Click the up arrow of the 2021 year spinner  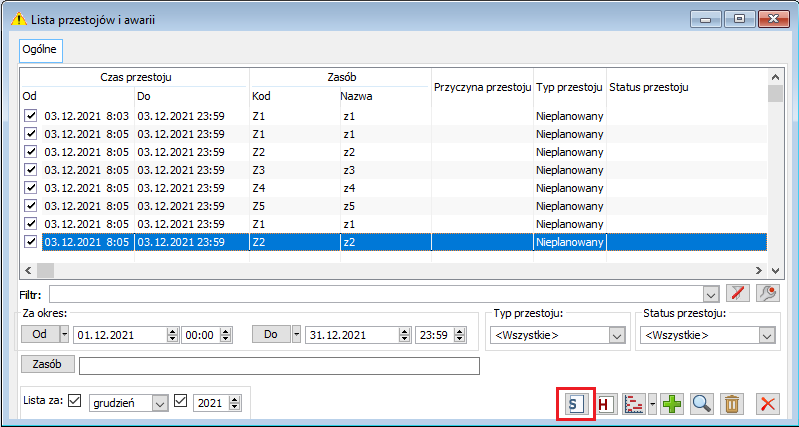(234, 399)
